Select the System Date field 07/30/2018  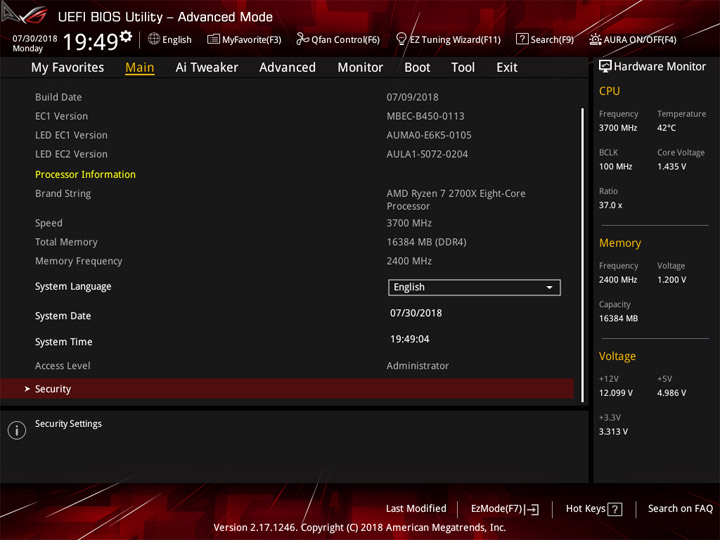click(x=416, y=313)
